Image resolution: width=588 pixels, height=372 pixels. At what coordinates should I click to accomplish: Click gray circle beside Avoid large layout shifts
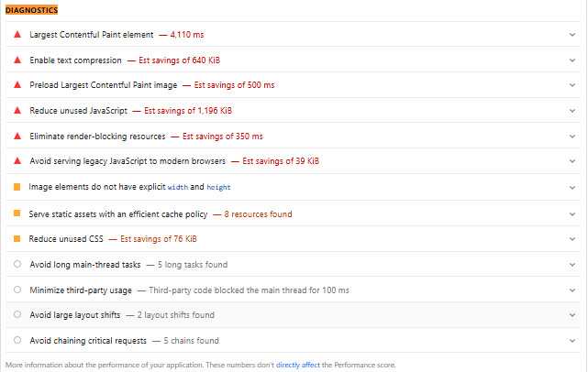click(x=17, y=315)
